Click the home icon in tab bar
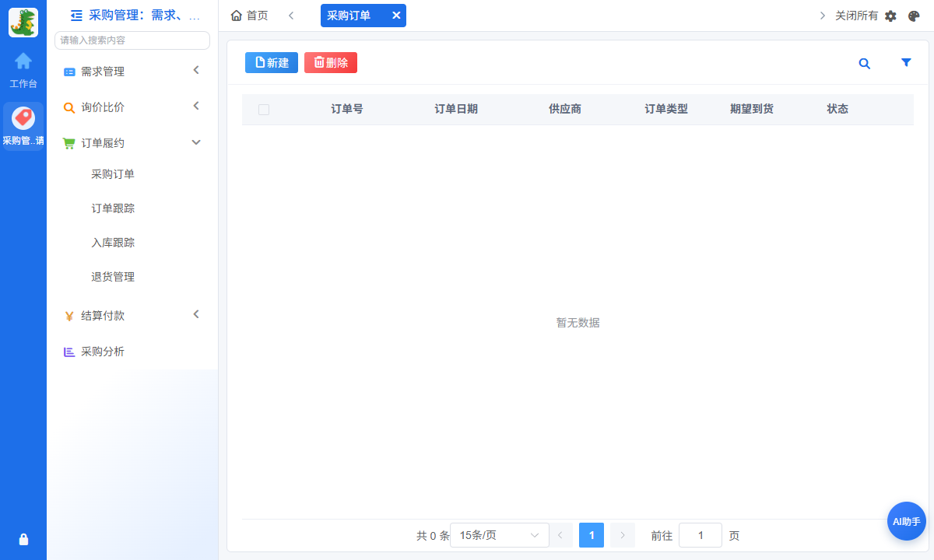 point(237,16)
